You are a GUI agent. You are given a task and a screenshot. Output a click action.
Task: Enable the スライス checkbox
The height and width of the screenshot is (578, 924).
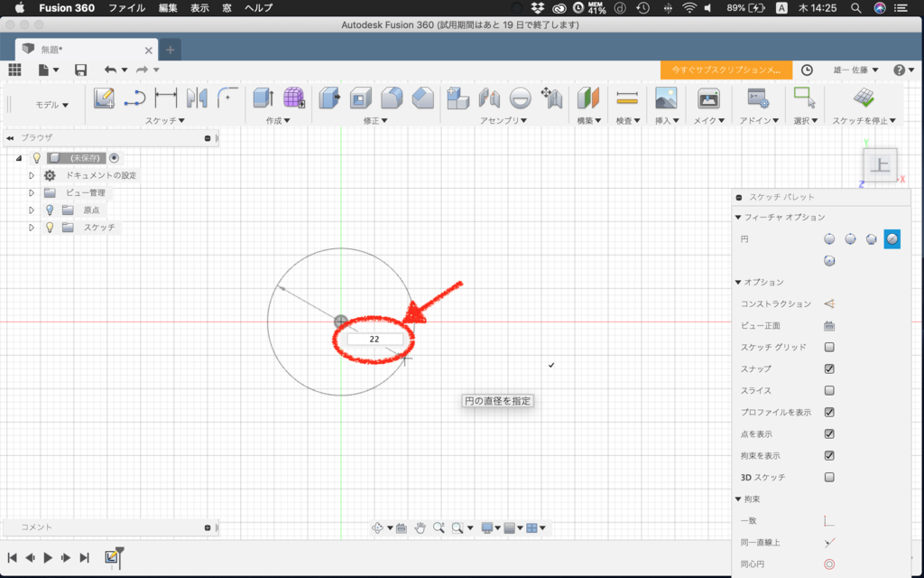(829, 390)
